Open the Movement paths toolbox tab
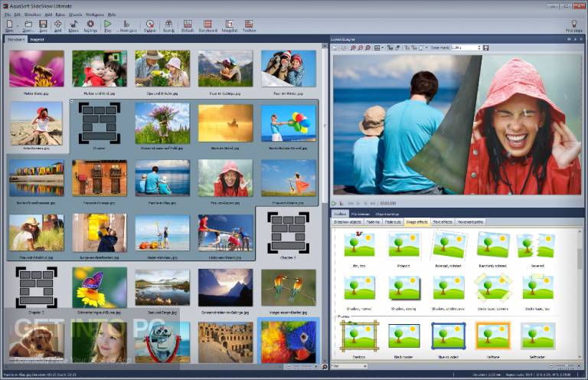 coord(471,222)
